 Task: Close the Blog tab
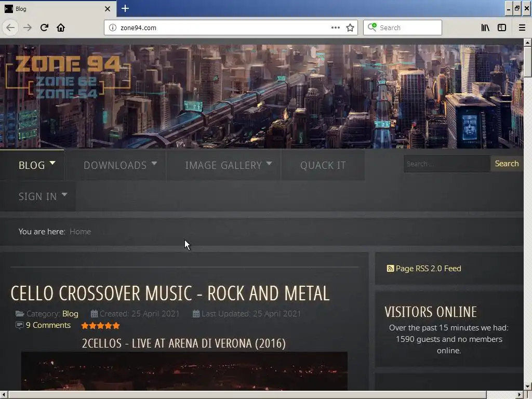click(x=108, y=9)
